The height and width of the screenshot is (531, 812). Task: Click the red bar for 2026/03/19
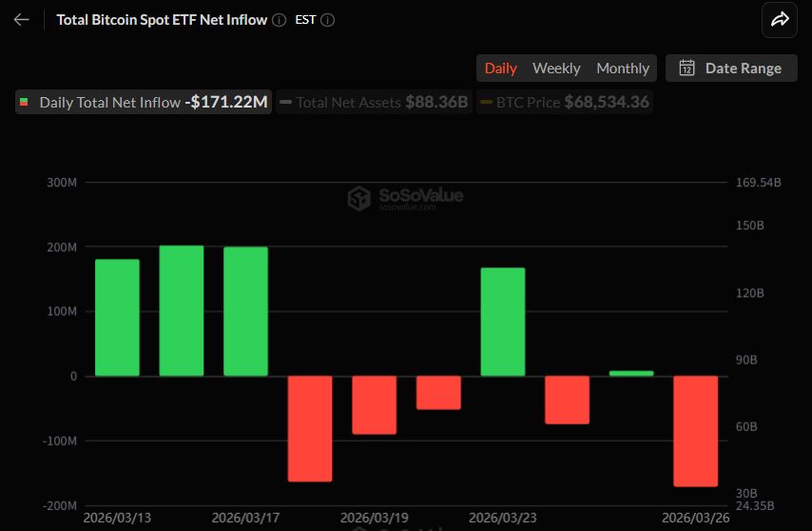point(375,404)
